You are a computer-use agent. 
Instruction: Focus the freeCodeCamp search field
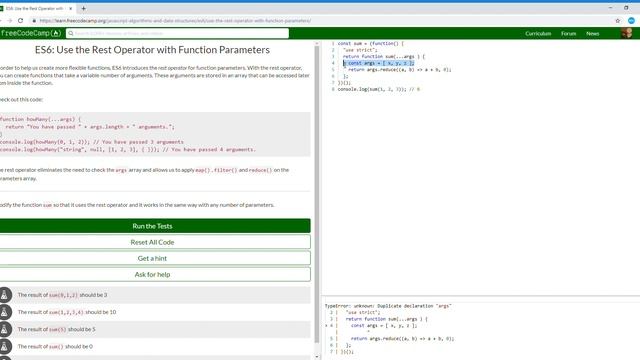(177, 33)
